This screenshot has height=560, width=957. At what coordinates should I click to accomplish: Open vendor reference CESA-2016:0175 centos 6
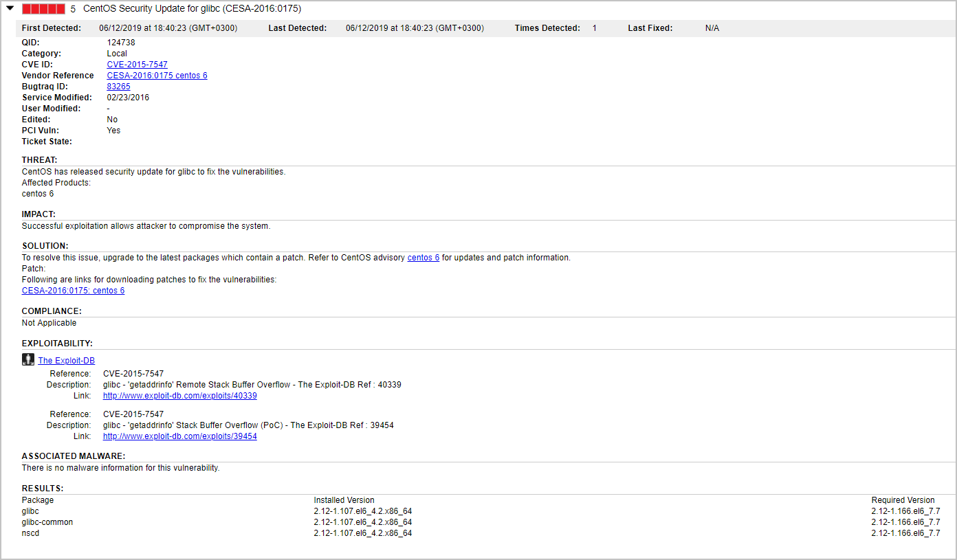tap(157, 76)
